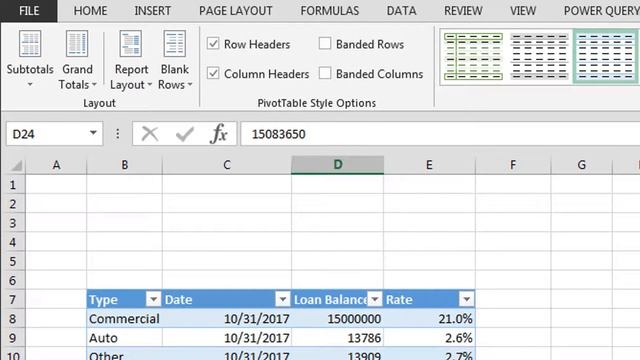Select row 8 header

pyautogui.click(x=13, y=318)
